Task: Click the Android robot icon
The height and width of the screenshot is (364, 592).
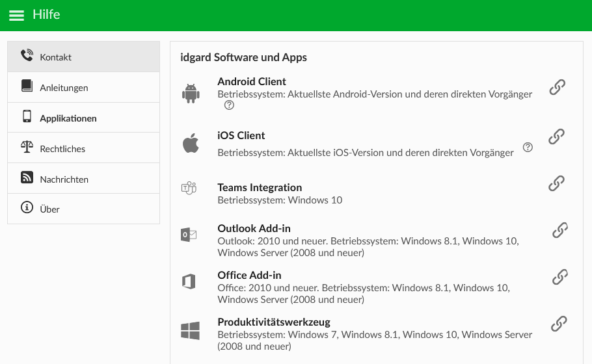Action: pyautogui.click(x=191, y=94)
